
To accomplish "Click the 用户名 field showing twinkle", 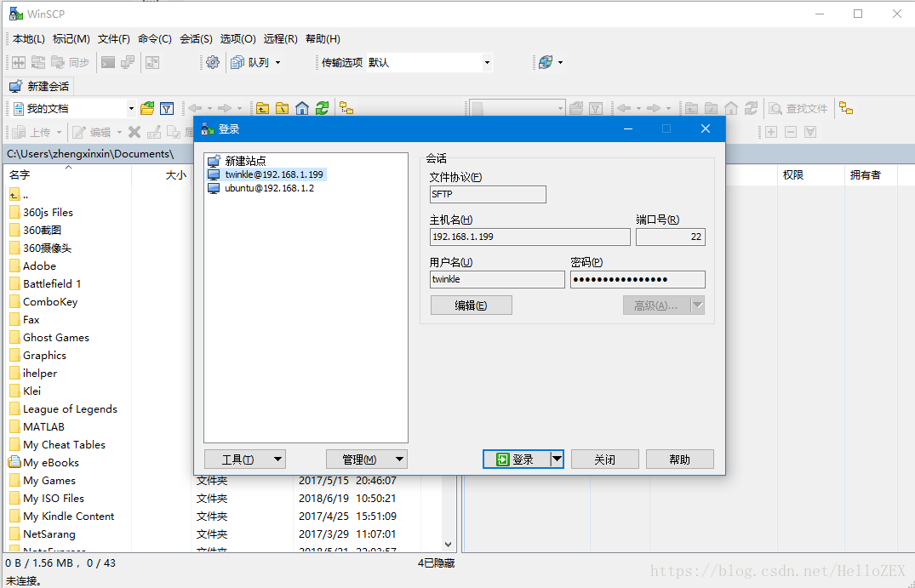I will tap(497, 279).
